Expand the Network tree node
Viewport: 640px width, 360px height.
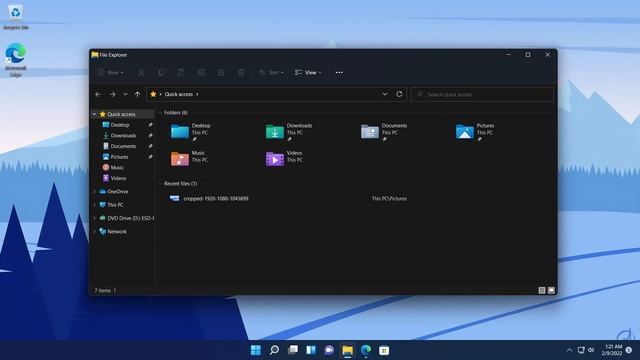[x=94, y=231]
